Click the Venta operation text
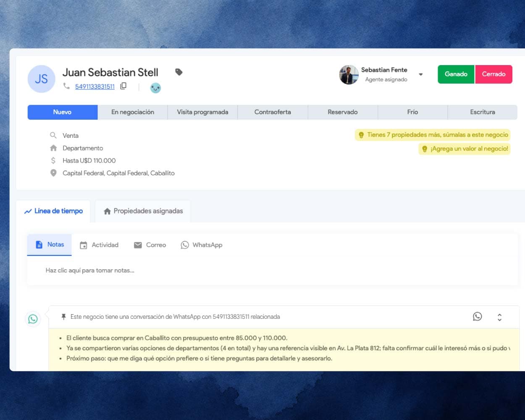 (x=71, y=136)
